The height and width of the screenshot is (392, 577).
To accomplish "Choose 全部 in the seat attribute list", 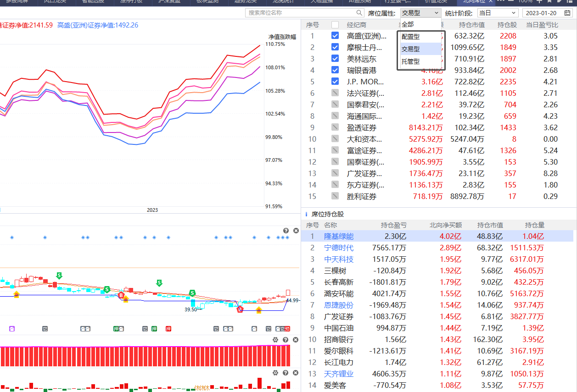I will [x=421, y=24].
